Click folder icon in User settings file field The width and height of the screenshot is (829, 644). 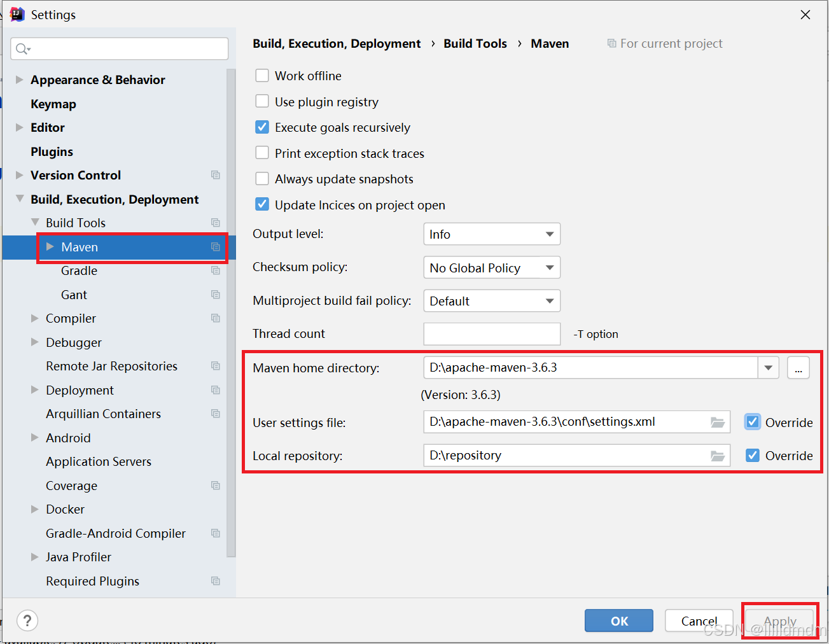click(718, 423)
